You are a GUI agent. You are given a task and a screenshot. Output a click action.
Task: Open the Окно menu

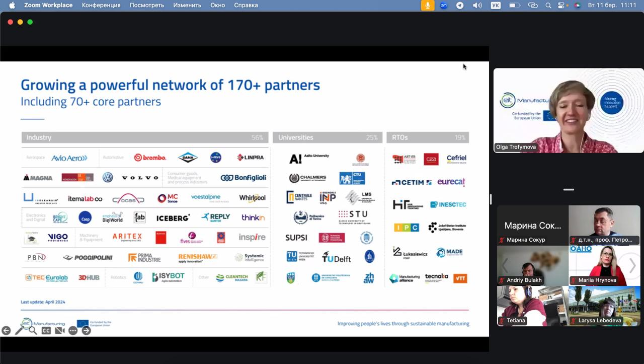[x=218, y=5]
